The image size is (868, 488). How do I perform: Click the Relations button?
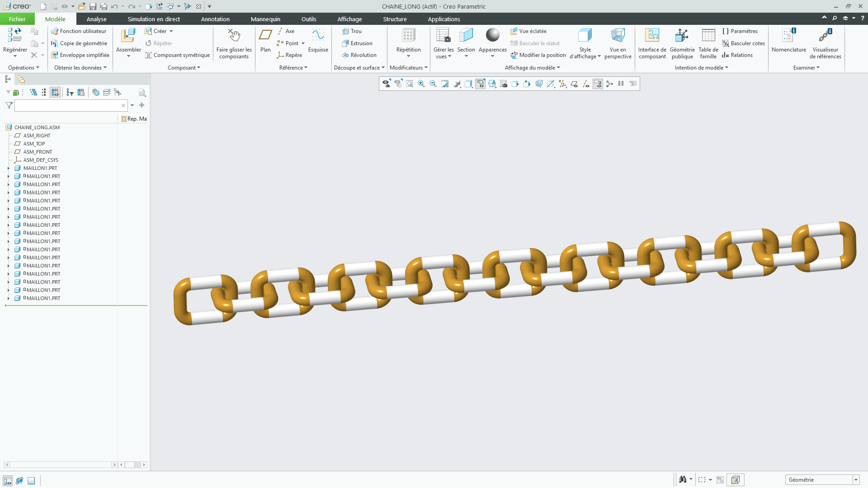[x=737, y=55]
